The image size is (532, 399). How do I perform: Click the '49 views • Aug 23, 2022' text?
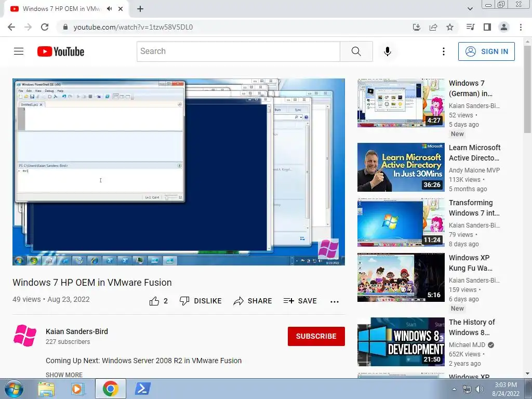click(x=51, y=299)
